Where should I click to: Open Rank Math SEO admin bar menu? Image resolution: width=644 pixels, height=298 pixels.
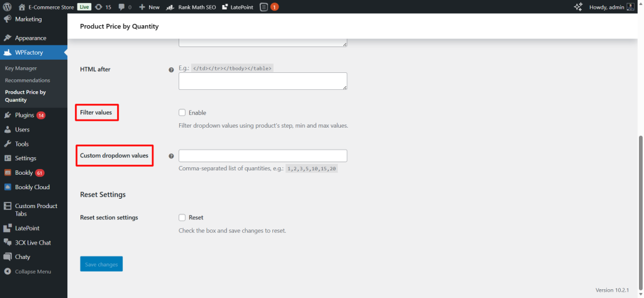pos(189,7)
